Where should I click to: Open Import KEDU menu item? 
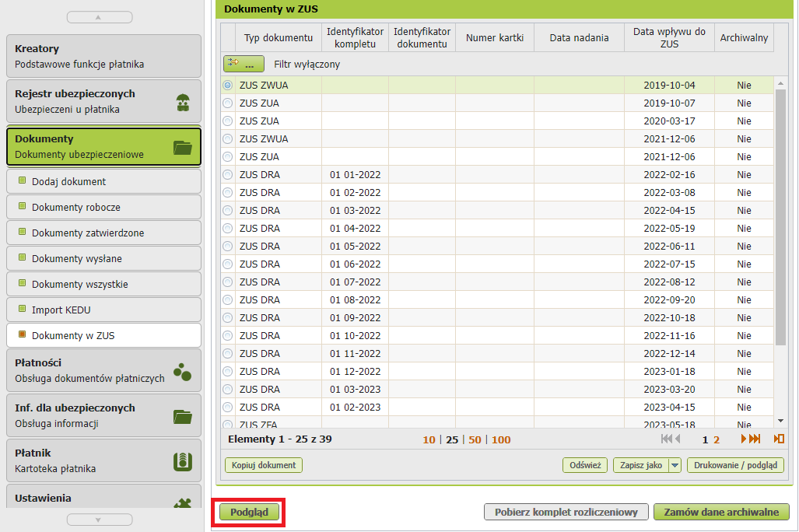[x=104, y=310]
